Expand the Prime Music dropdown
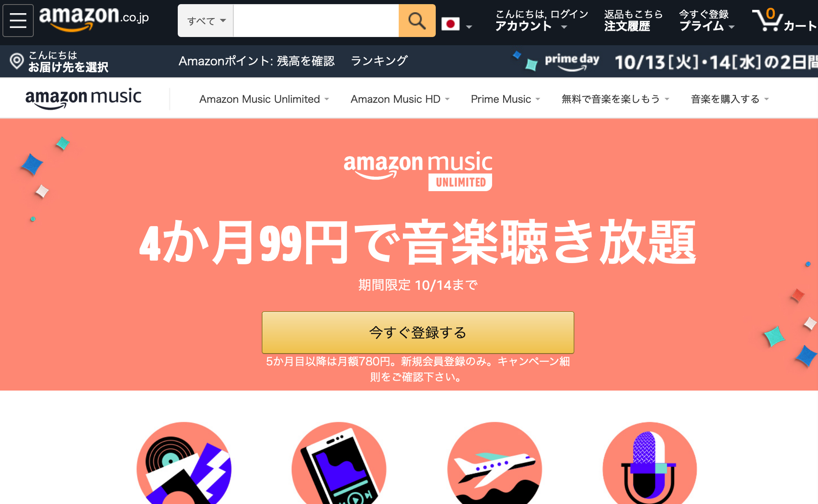 (x=505, y=99)
